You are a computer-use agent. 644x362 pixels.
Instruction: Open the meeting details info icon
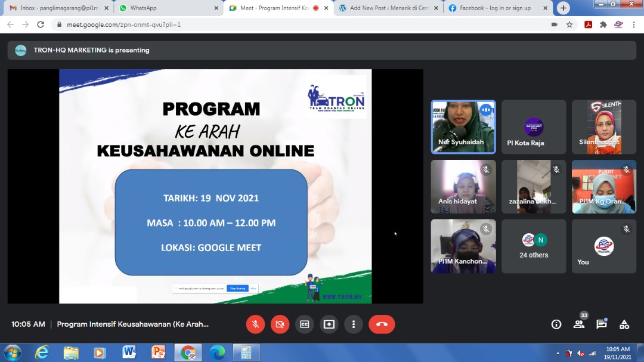point(556,324)
